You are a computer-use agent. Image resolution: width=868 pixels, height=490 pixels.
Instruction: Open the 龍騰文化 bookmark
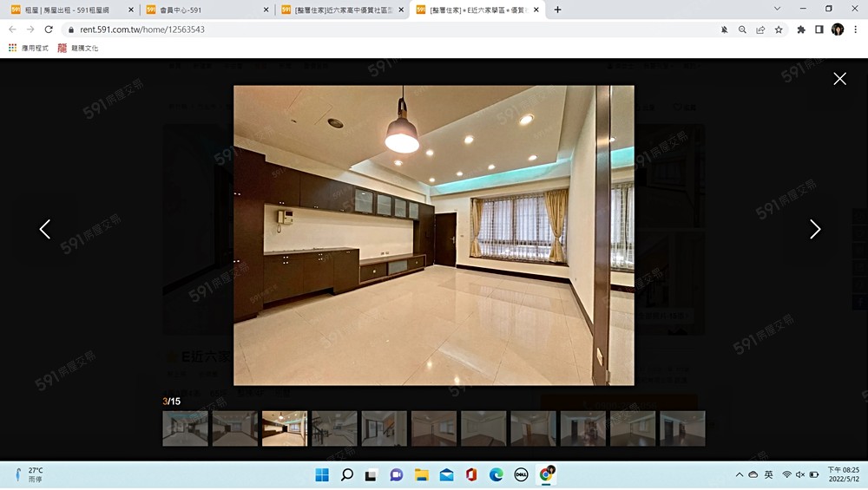[78, 48]
